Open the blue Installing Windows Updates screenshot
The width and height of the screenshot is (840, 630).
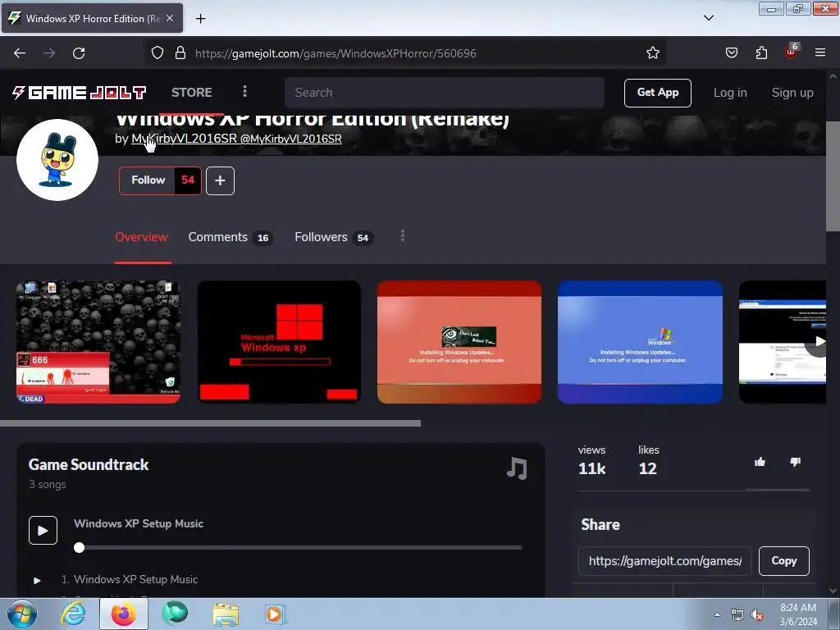[x=640, y=342]
